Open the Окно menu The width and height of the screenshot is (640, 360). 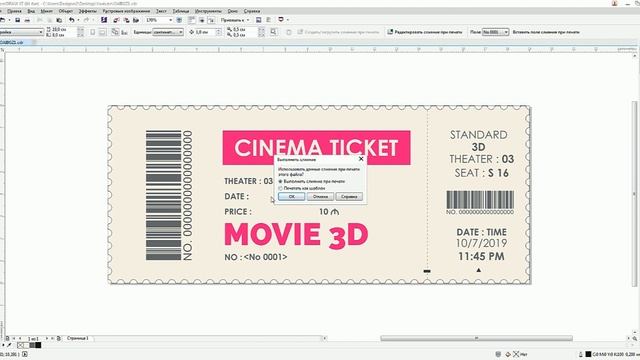[x=233, y=11]
